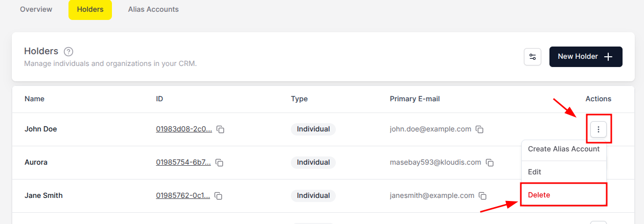Copy john.doe@example.com email address

[x=479, y=129]
